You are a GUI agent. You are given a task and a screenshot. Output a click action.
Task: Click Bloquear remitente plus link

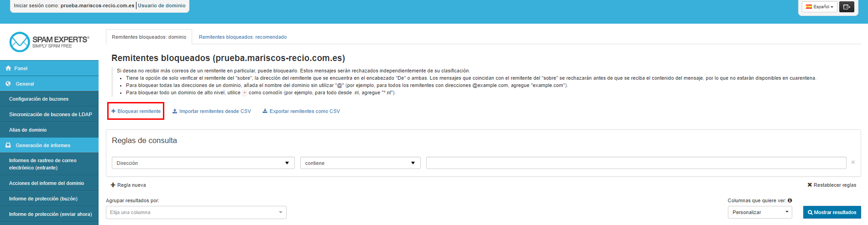pyautogui.click(x=136, y=111)
